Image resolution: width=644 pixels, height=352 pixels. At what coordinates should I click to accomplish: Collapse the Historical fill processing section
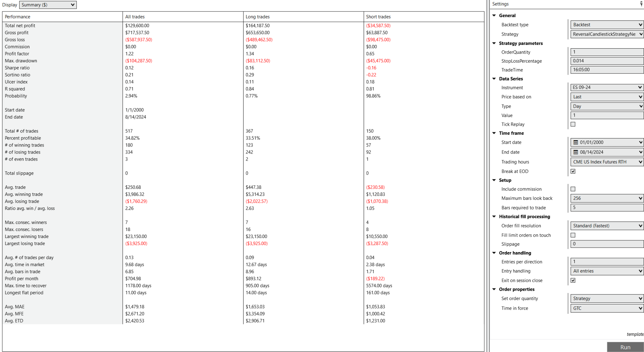pos(494,217)
